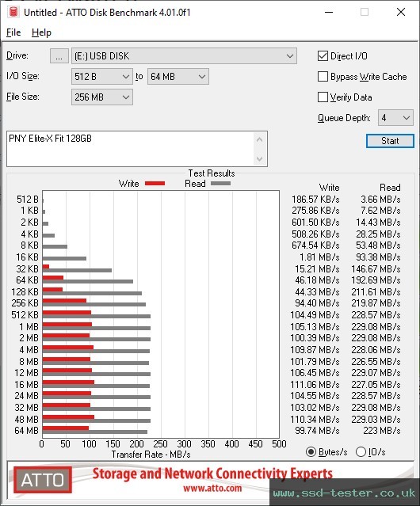
Task: Open the www.atto.com link in banner
Action: [x=212, y=488]
